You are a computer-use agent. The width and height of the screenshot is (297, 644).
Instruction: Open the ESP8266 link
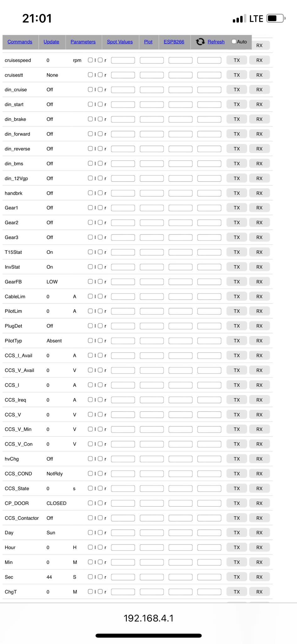[x=174, y=42]
